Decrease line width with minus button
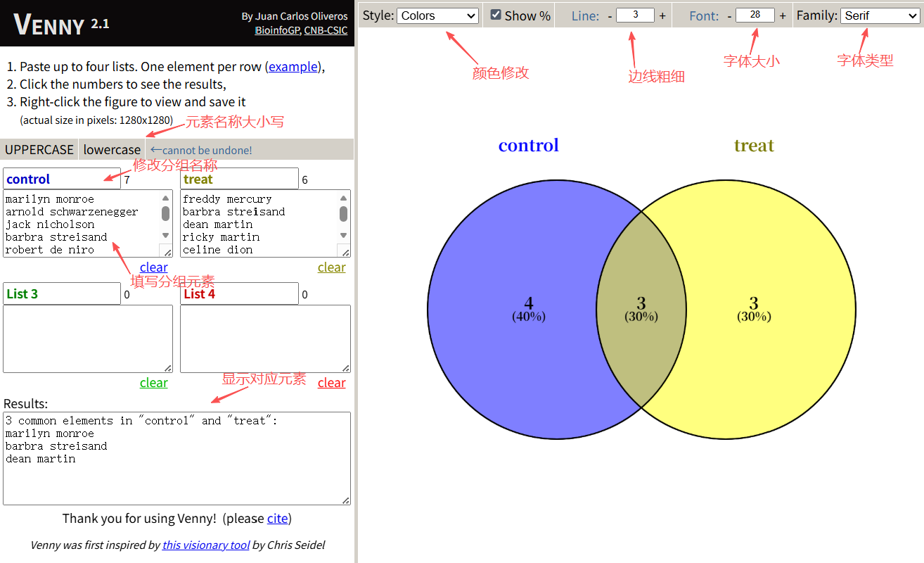Screen dimensions: 924x563 tap(610, 15)
